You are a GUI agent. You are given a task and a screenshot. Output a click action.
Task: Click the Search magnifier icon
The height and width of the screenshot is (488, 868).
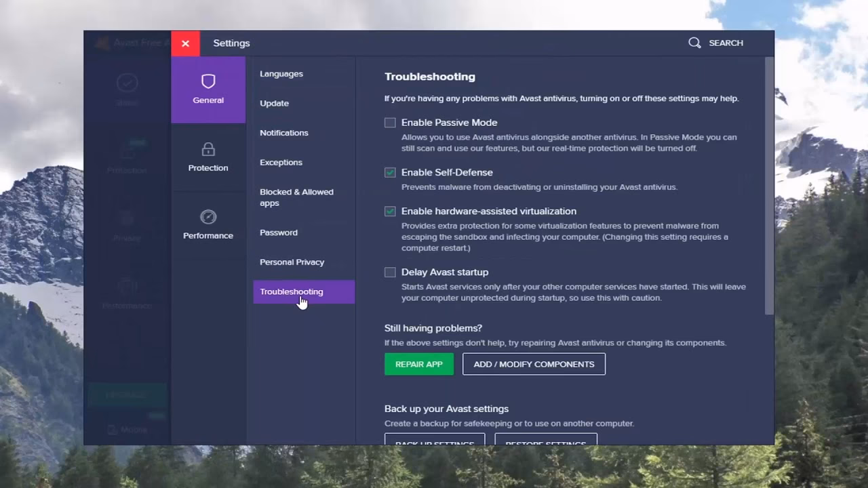(694, 42)
